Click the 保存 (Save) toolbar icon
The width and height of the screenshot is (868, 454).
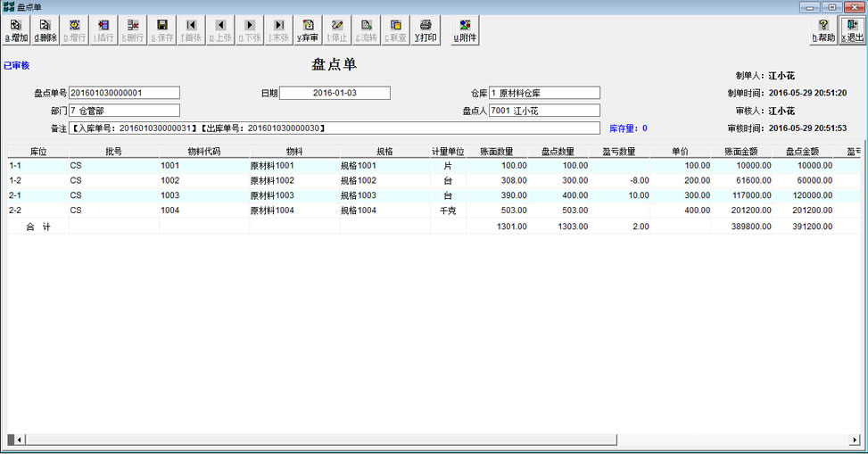[x=161, y=30]
